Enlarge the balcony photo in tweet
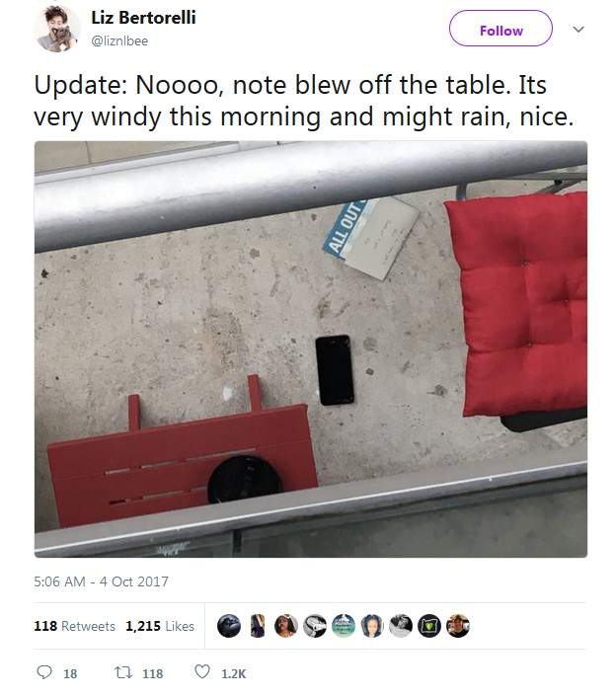This screenshot has width=616, height=696. (x=311, y=348)
